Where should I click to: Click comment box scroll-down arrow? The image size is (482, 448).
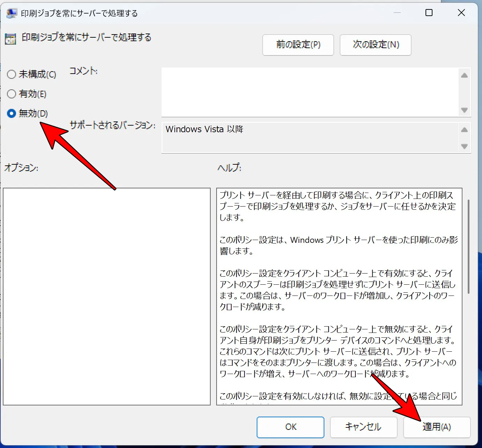pos(464,110)
